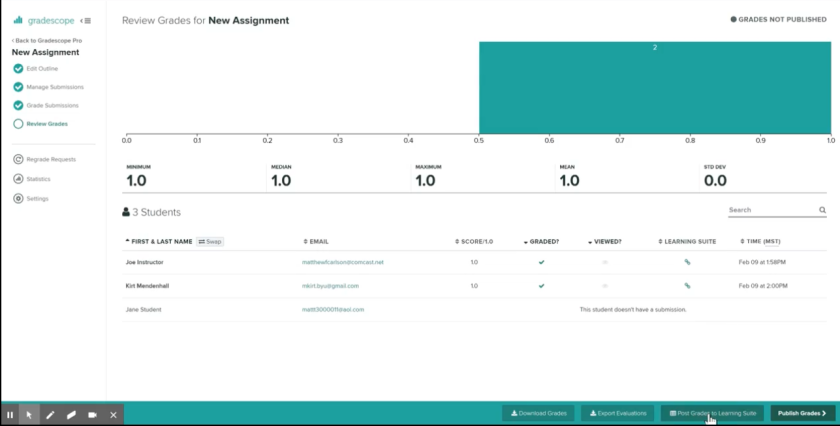This screenshot has width=840, height=426.
Task: Select the pen annotation tool
Action: point(51,414)
